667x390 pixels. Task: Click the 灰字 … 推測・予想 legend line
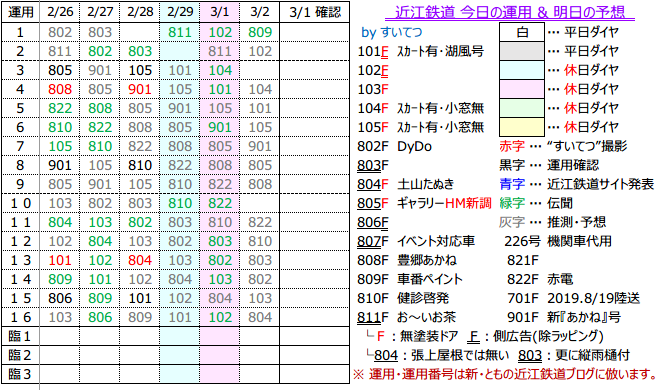coord(552,222)
